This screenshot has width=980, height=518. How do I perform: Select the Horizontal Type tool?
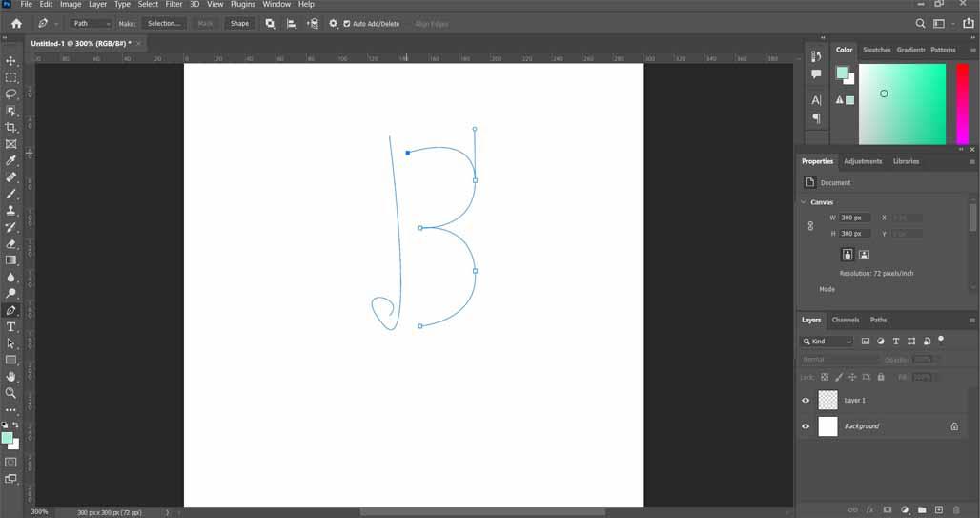[x=10, y=326]
